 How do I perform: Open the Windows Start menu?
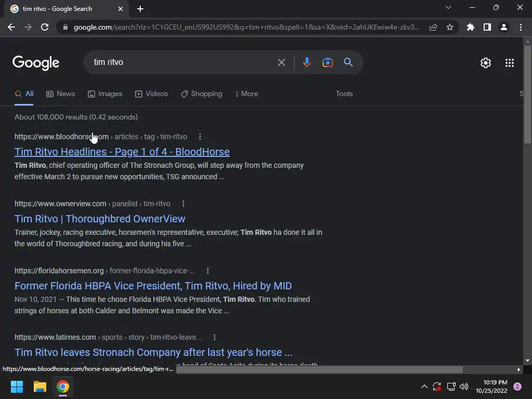(x=17, y=387)
